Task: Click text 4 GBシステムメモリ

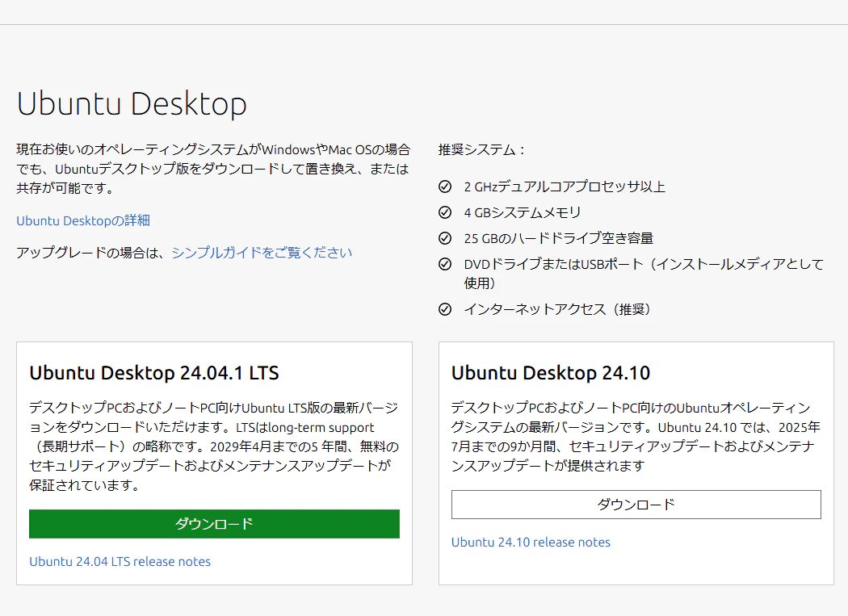Action: click(523, 212)
